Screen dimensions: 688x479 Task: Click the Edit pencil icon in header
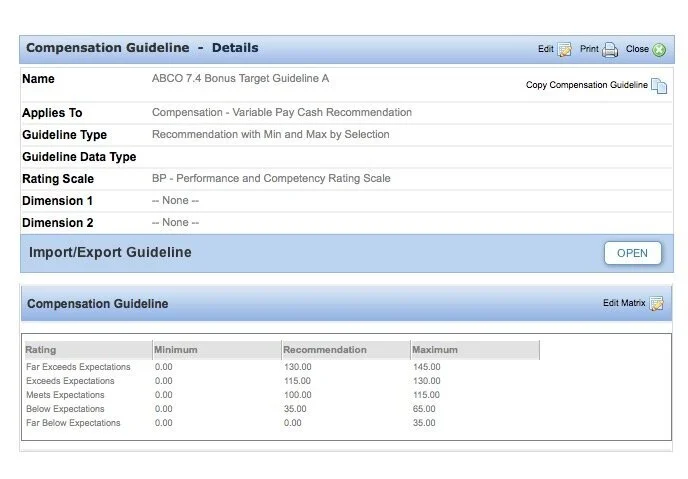[x=564, y=50]
